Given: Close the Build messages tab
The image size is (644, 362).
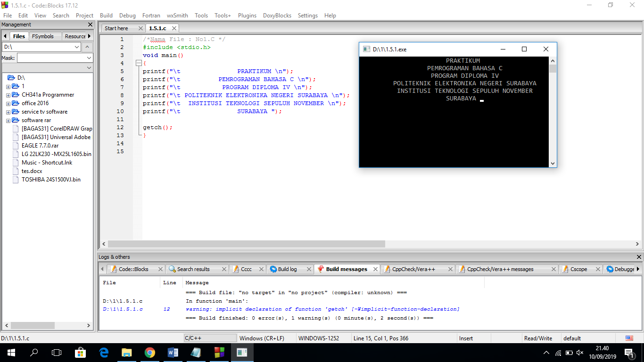Looking at the screenshot, I should (376, 269).
